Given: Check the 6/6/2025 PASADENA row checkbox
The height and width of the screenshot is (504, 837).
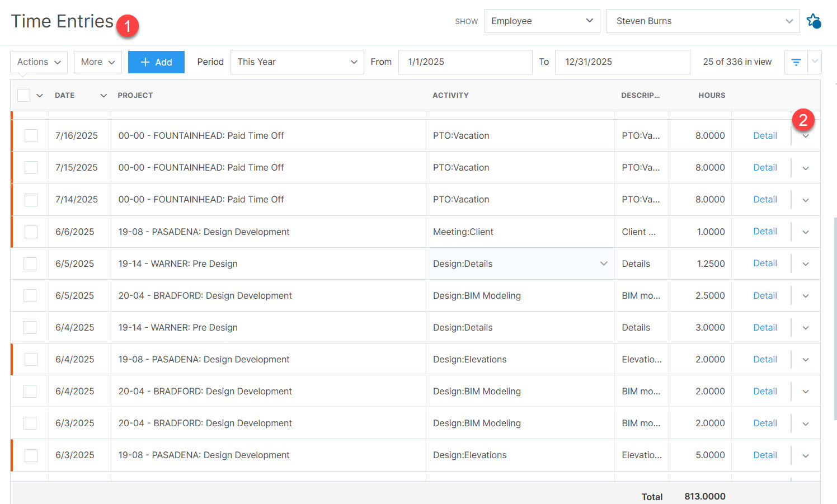Looking at the screenshot, I should click(31, 232).
